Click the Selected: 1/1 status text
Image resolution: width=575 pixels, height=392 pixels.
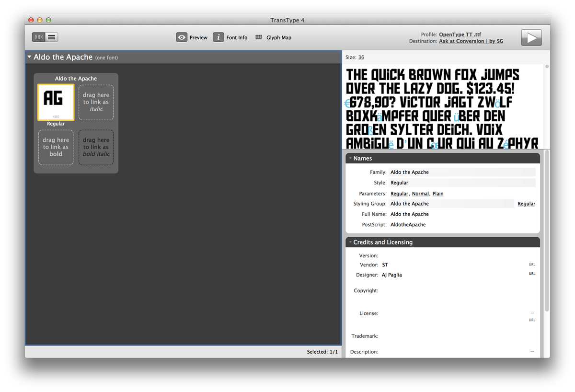point(322,352)
